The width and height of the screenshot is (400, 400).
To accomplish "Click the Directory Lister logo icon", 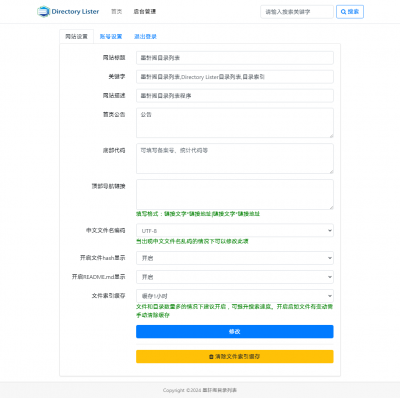I will pos(43,12).
